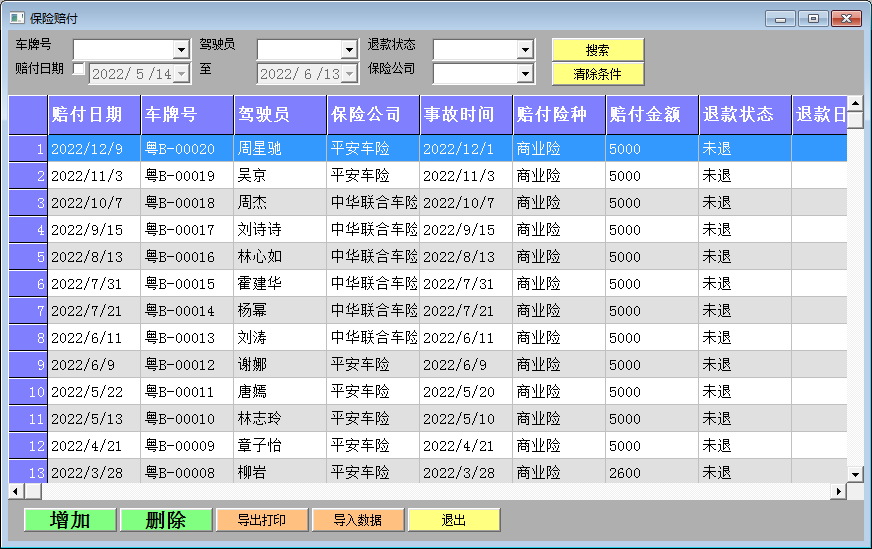
Task: Click the 车牌号 combo box input field
Action: (124, 50)
